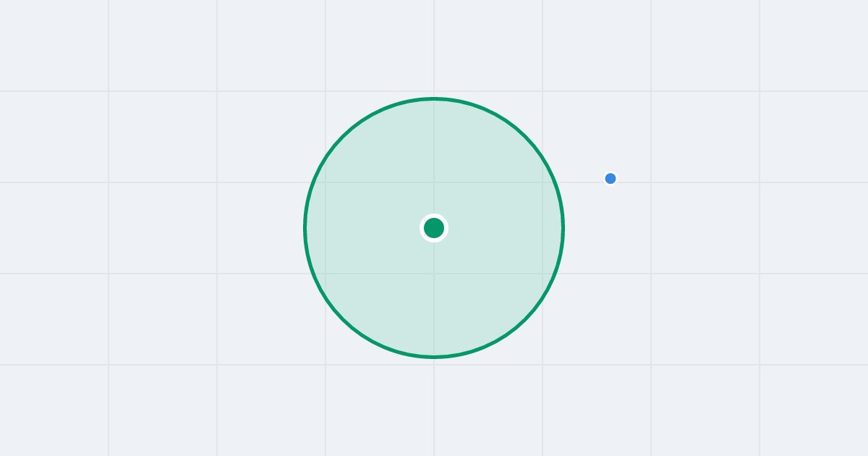Click the upper-right arc of the circle outline
Screen dimensions: 868x456
click(x=525, y=137)
